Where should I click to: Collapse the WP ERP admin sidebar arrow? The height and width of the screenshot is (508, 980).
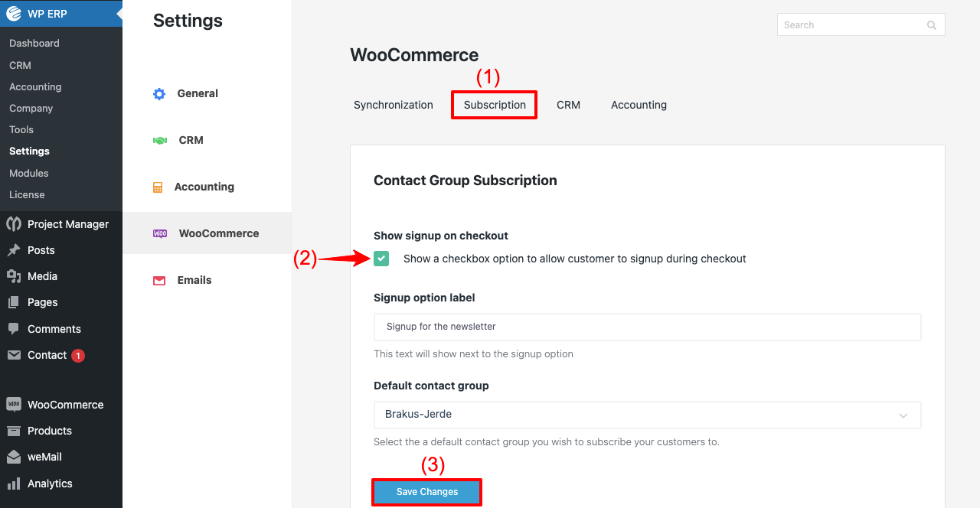[119, 13]
